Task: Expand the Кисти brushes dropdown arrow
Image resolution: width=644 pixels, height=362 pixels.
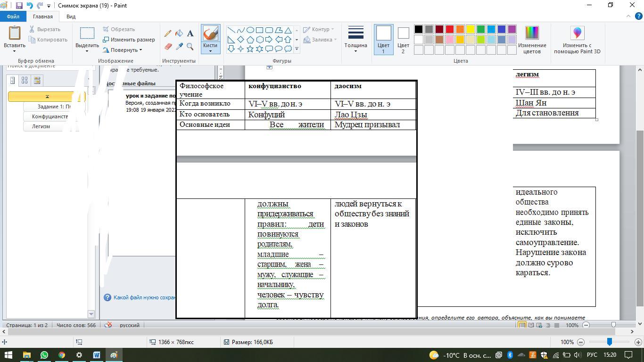Action: click(210, 51)
